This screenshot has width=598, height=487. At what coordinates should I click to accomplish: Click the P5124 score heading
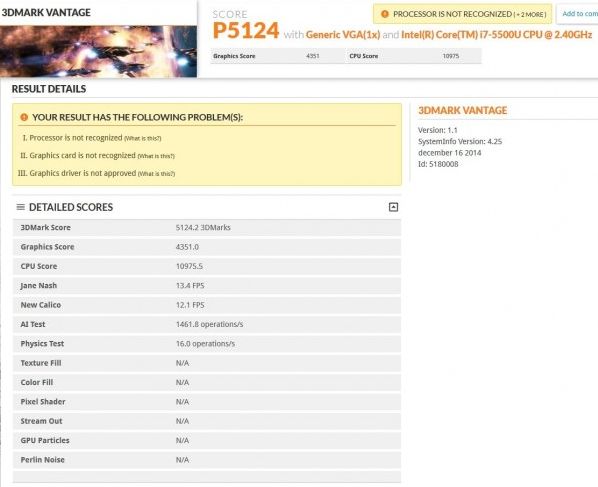246,31
